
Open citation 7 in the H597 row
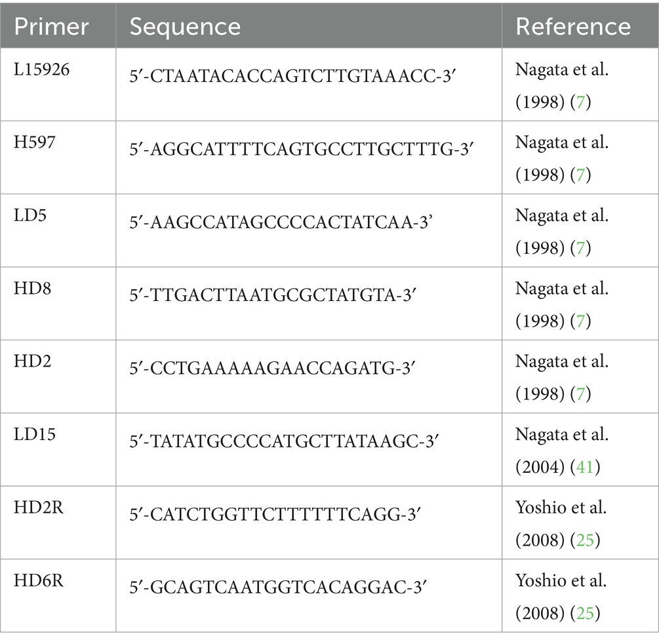click(580, 174)
